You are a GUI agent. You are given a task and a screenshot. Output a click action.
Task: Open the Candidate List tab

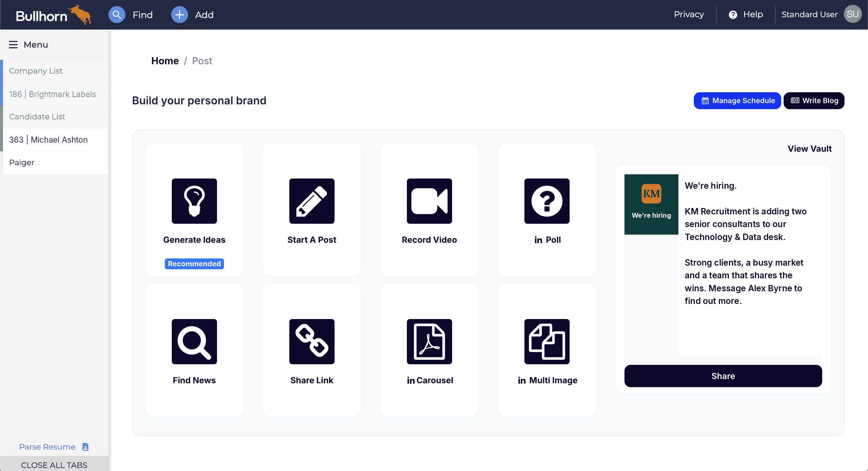pyautogui.click(x=55, y=117)
